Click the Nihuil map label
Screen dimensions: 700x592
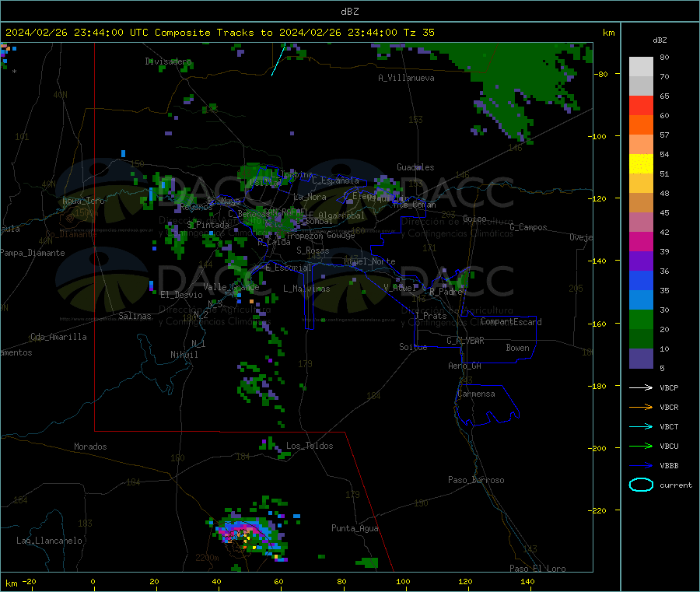[184, 355]
